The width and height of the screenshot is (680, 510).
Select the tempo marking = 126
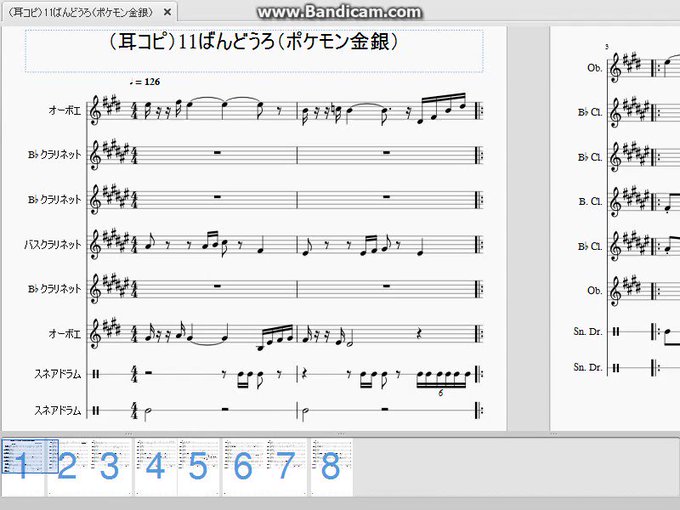click(145, 82)
